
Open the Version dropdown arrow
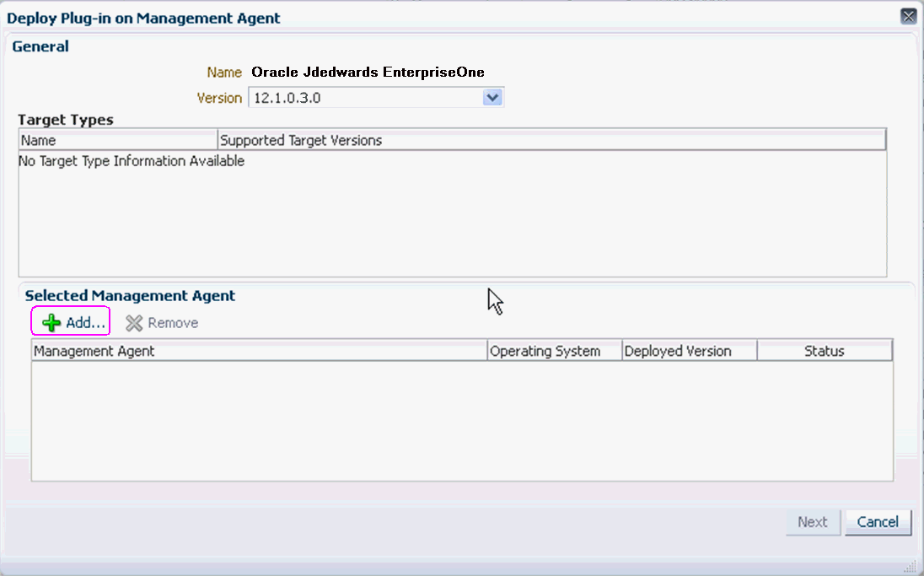492,97
